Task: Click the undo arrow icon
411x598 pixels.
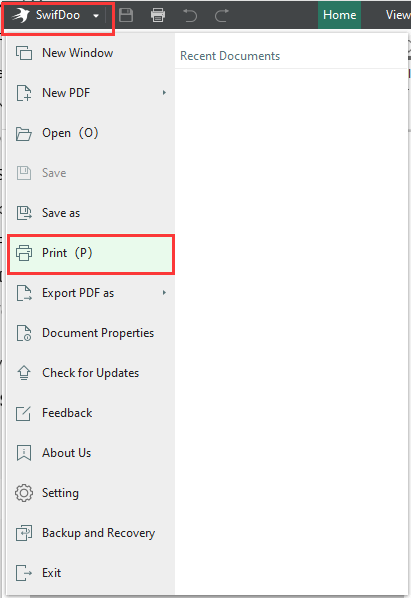Action: [x=190, y=15]
